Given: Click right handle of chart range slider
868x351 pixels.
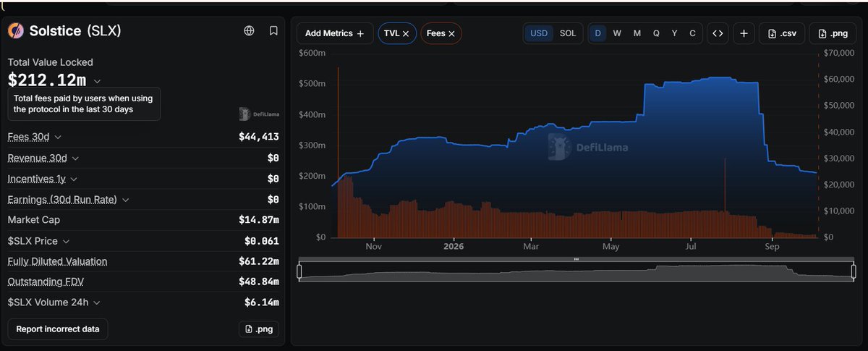Looking at the screenshot, I should 854,271.
